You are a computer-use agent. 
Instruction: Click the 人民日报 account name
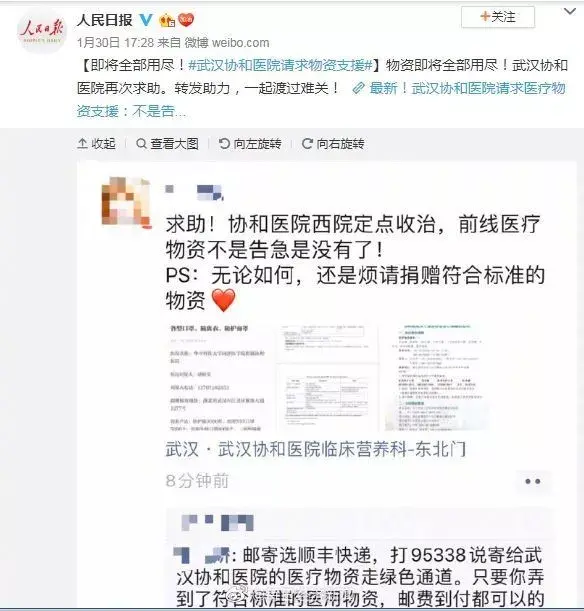coord(105,19)
